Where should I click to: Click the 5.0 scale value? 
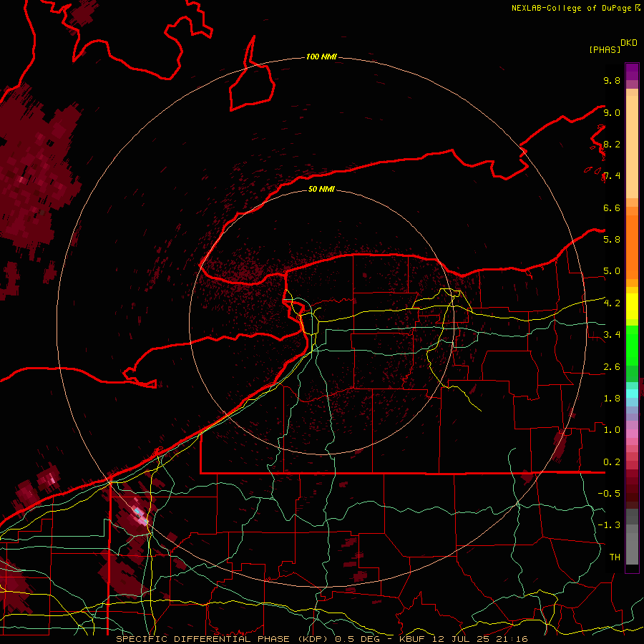point(612,271)
